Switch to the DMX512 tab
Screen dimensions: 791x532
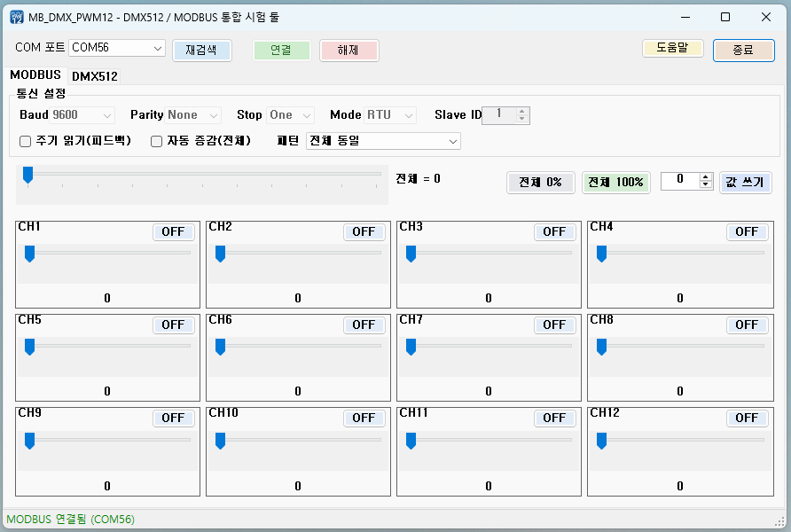(x=95, y=76)
